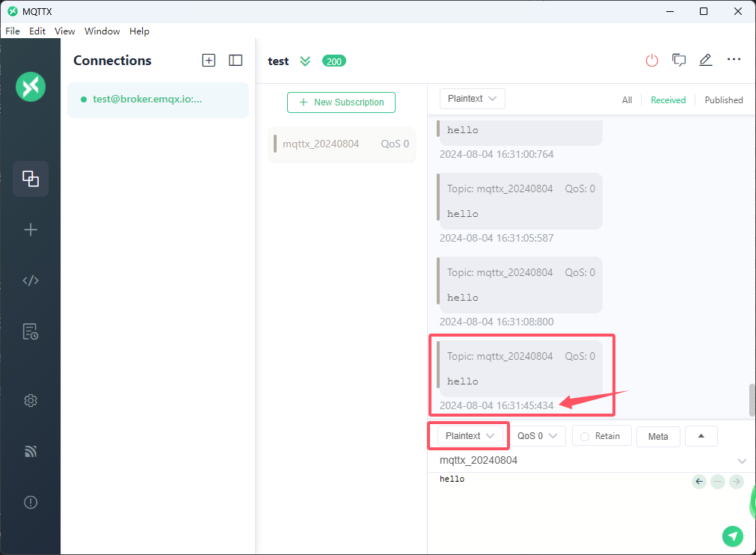This screenshot has width=756, height=555.
Task: Open the new window chat icon
Action: (x=679, y=61)
